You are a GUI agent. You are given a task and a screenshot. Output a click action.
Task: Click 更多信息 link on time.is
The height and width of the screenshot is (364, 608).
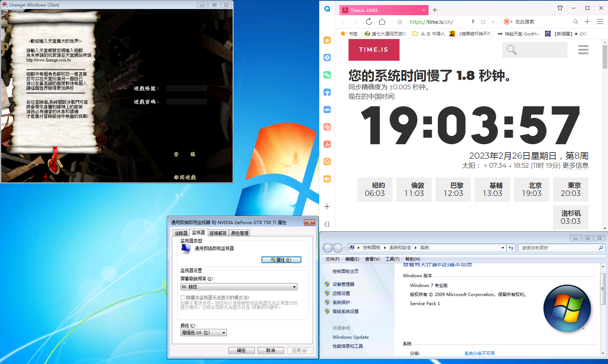[x=575, y=165]
